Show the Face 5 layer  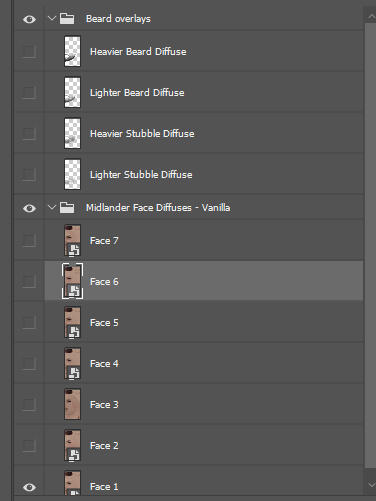pyautogui.click(x=29, y=322)
